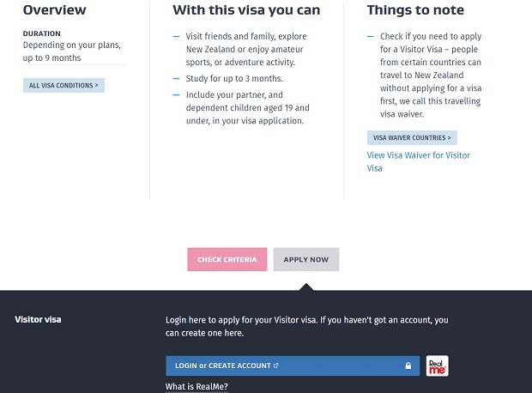This screenshot has height=393, width=532.
Task: Click the RealMe logo icon
Action: [x=437, y=366]
